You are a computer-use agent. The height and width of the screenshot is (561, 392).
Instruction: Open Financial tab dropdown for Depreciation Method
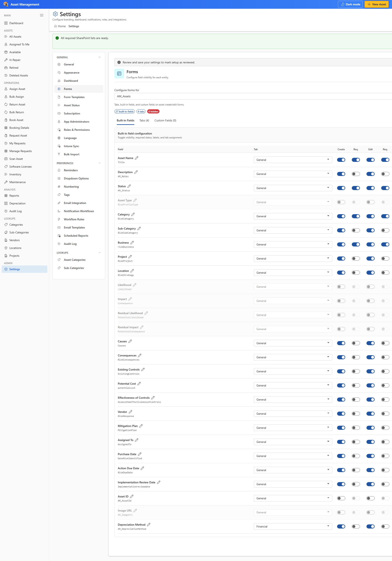tap(293, 526)
